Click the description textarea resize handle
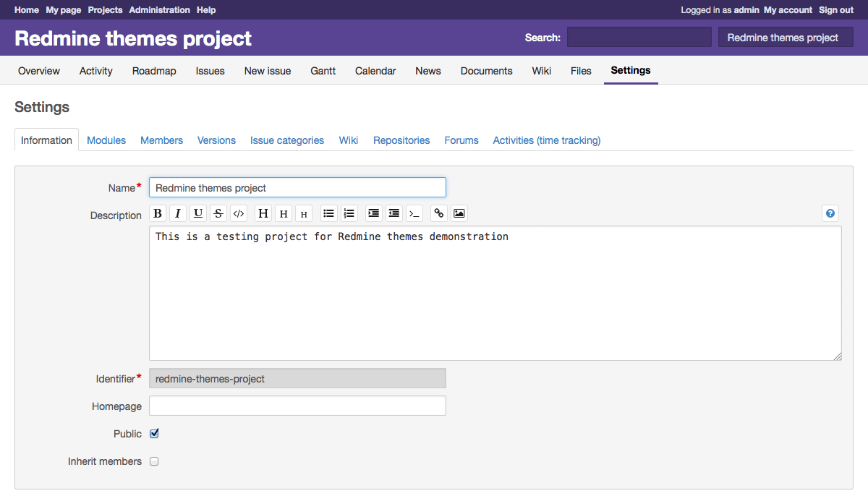Image resolution: width=868 pixels, height=496 pixels. click(838, 356)
